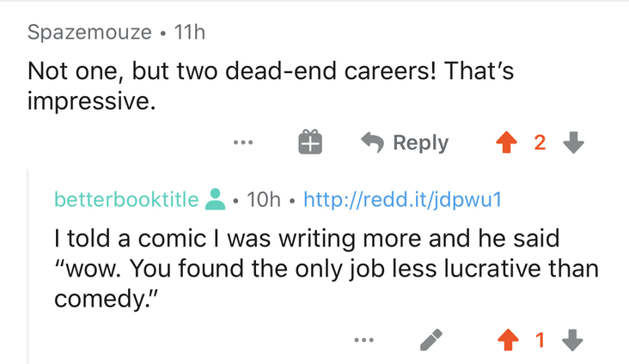The width and height of the screenshot is (629, 364).
Task: View the Spazemouze user profile
Action: tap(89, 32)
